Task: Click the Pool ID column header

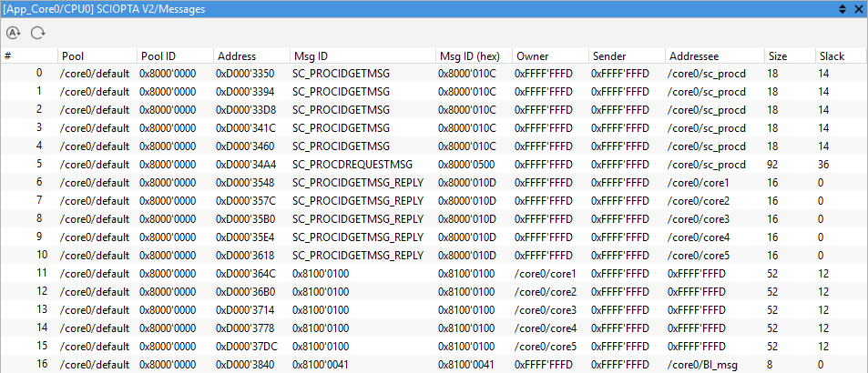Action: pos(158,56)
